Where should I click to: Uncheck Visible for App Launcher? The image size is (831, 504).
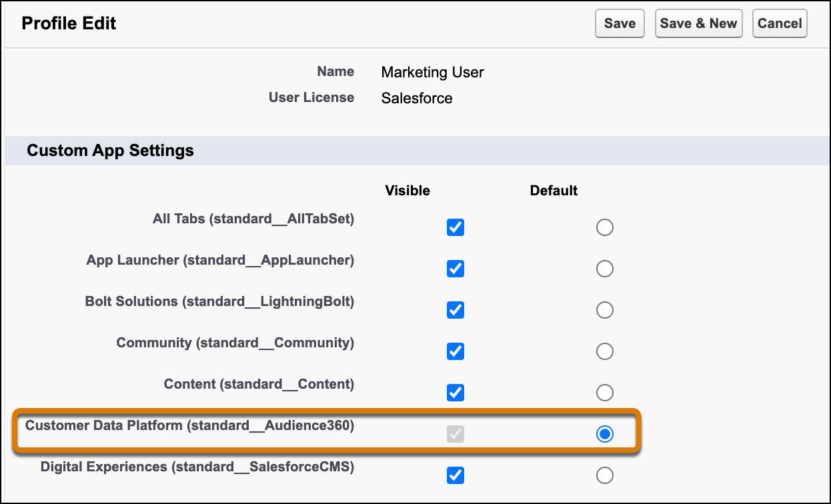coord(456,269)
